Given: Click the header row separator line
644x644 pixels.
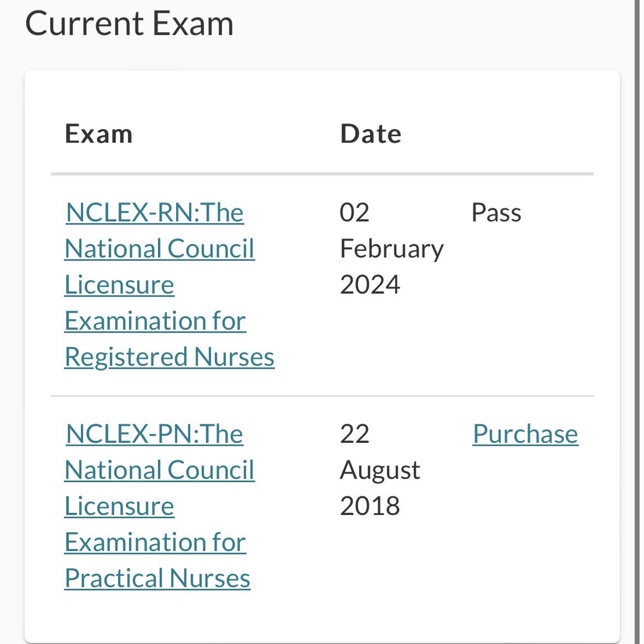Looking at the screenshot, I should pos(322,173).
